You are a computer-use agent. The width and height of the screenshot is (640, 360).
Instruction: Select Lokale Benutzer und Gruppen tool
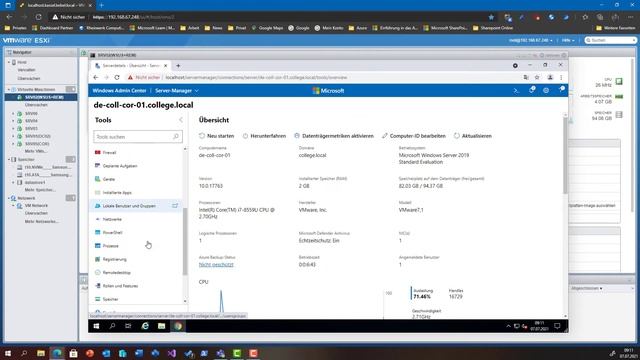click(x=137, y=206)
